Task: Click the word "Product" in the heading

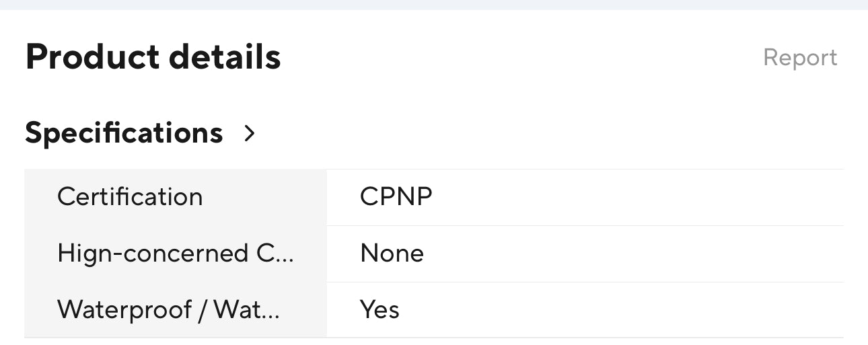Action: pos(92,57)
